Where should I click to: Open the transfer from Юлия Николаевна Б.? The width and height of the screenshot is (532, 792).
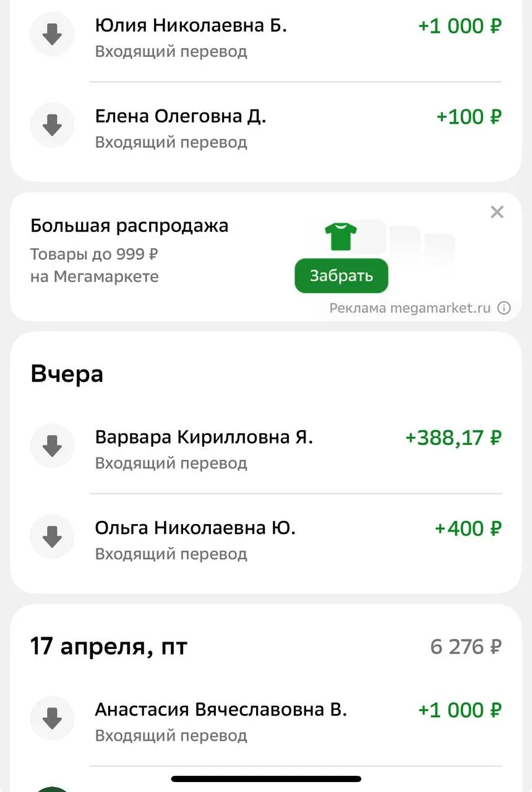point(191,26)
